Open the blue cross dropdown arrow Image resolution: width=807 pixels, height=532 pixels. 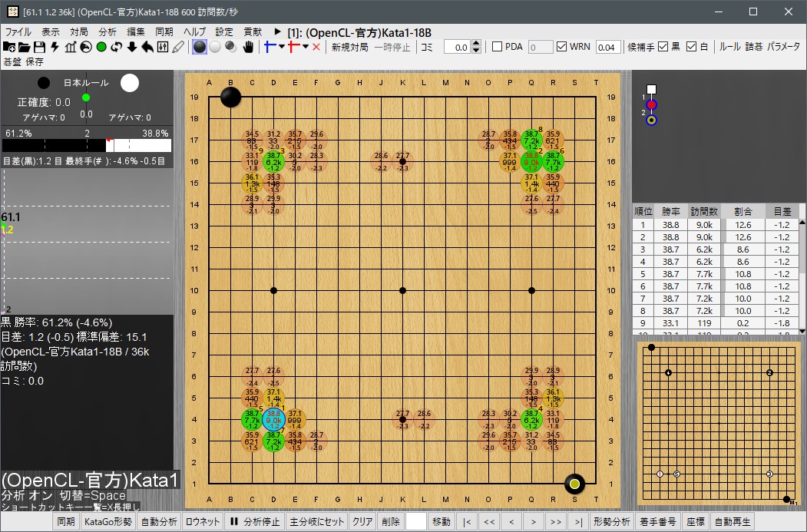[282, 47]
